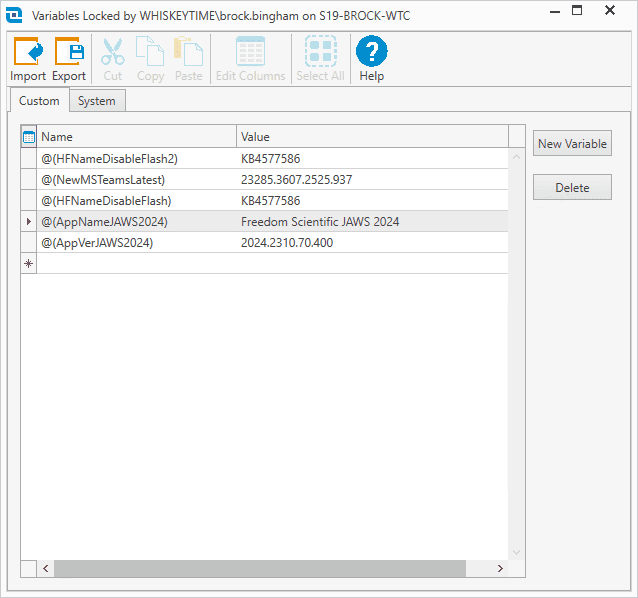Sort by the Name column header
Image resolution: width=638 pixels, height=598 pixels.
coord(136,137)
